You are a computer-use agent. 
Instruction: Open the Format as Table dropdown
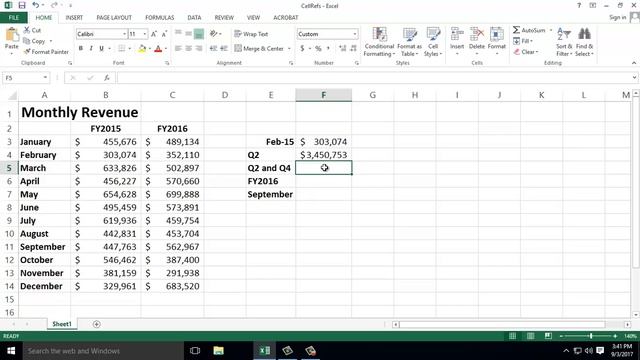click(409, 42)
